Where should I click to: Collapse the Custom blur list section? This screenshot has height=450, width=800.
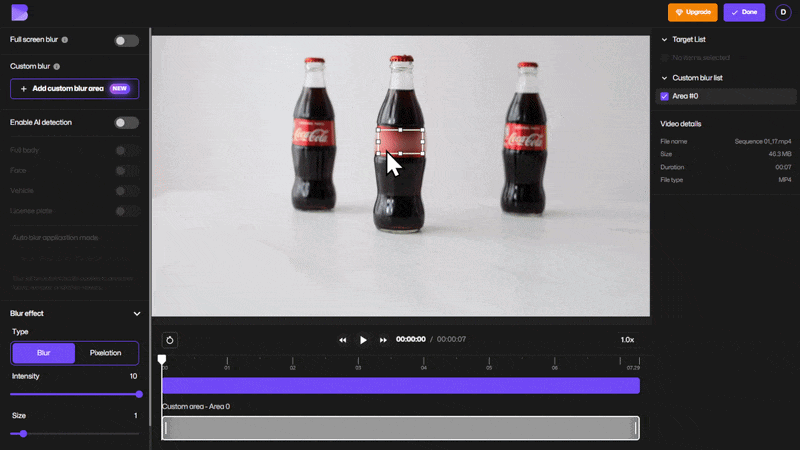[x=664, y=78]
